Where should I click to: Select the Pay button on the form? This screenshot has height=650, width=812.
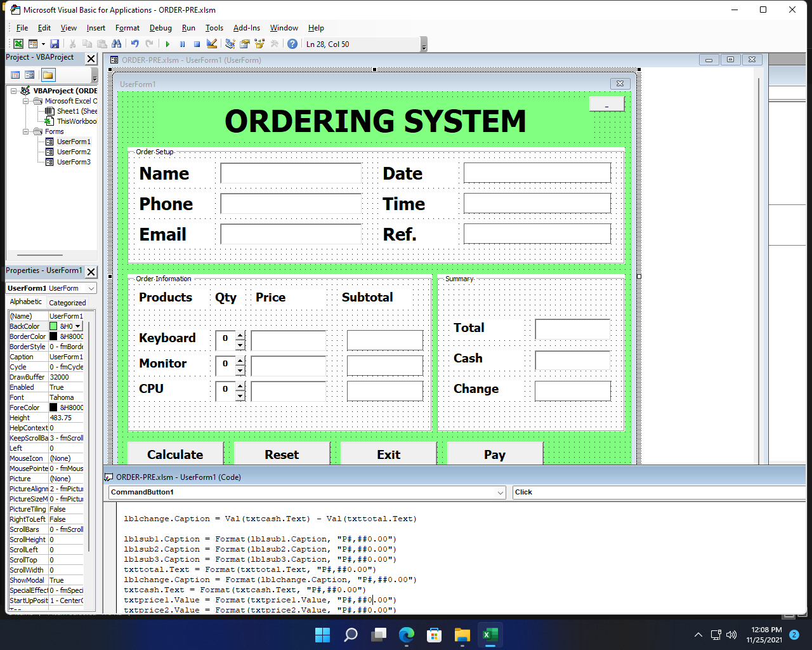point(495,454)
